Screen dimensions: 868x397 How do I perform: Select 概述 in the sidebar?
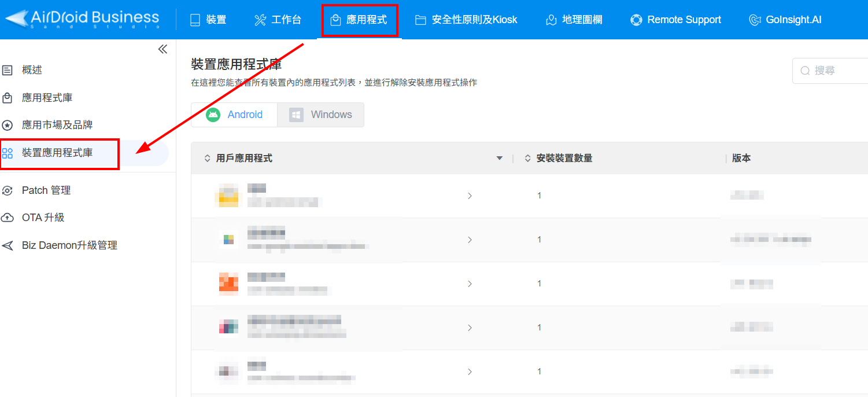(32, 70)
